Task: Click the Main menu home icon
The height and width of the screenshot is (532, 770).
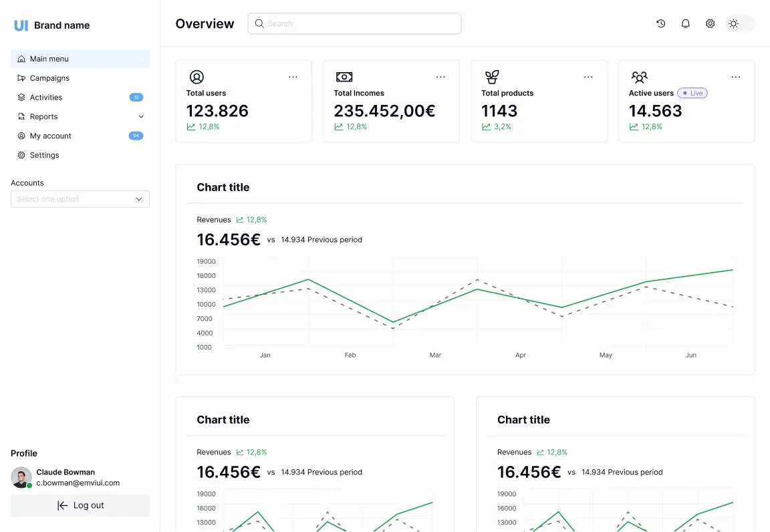Action: pos(21,59)
